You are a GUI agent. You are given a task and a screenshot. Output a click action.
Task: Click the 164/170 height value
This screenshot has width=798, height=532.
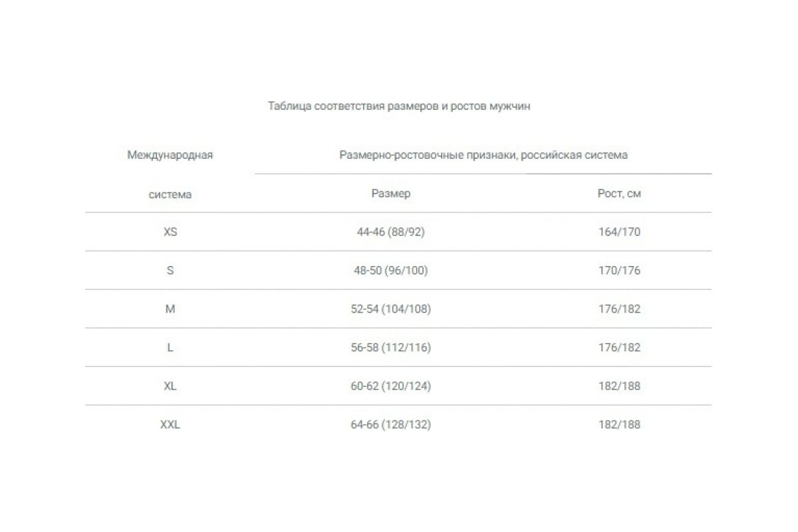pos(619,232)
